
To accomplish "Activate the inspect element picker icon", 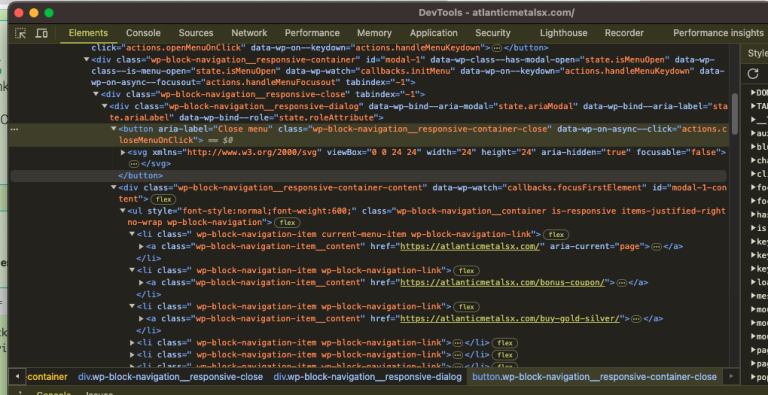I will point(20,33).
